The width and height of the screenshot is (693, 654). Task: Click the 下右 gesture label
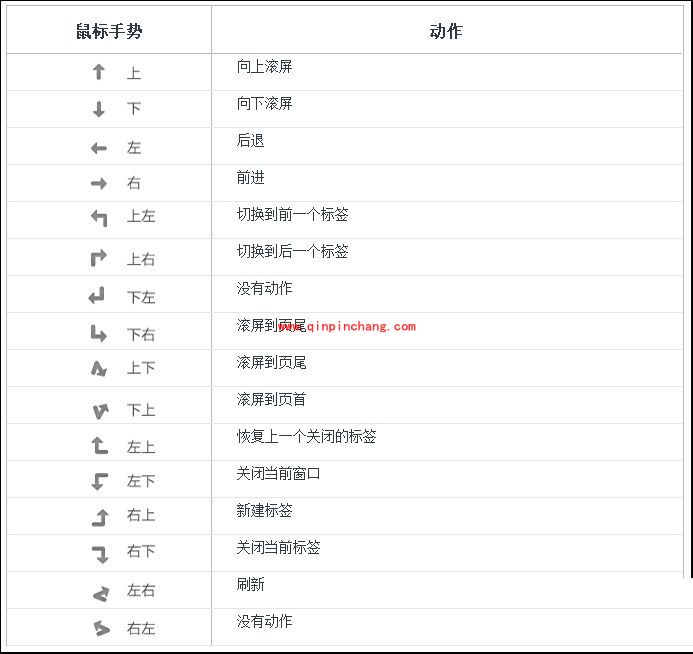click(x=141, y=335)
